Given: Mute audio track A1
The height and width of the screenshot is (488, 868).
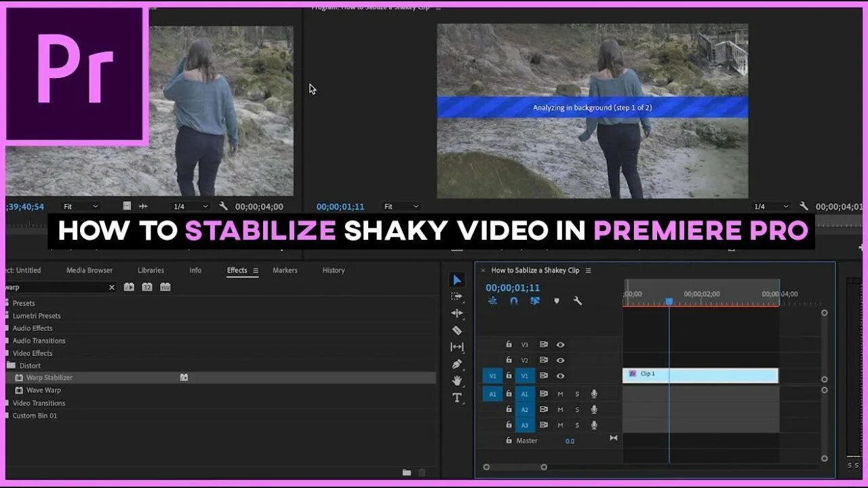Looking at the screenshot, I should click(560, 394).
